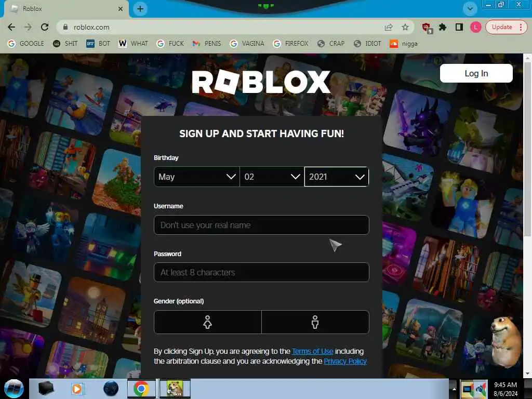This screenshot has height=399, width=532.
Task: Bookmark this page with the star icon
Action: pyautogui.click(x=405, y=27)
